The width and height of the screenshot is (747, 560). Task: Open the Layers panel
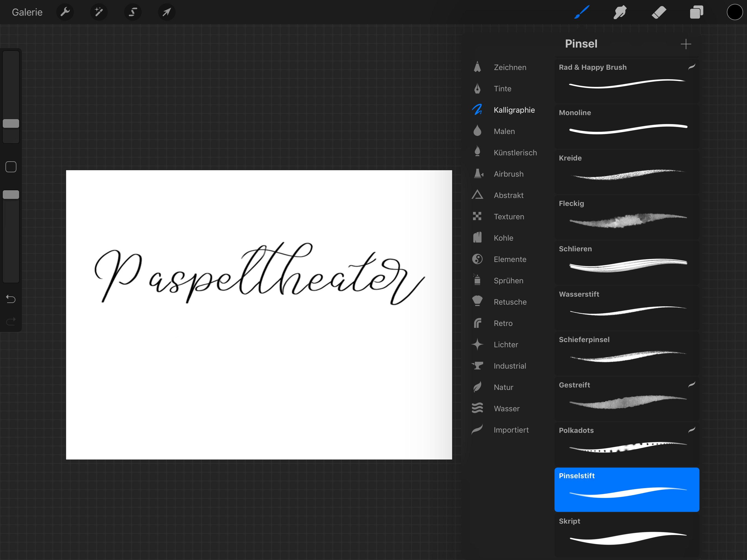[696, 12]
